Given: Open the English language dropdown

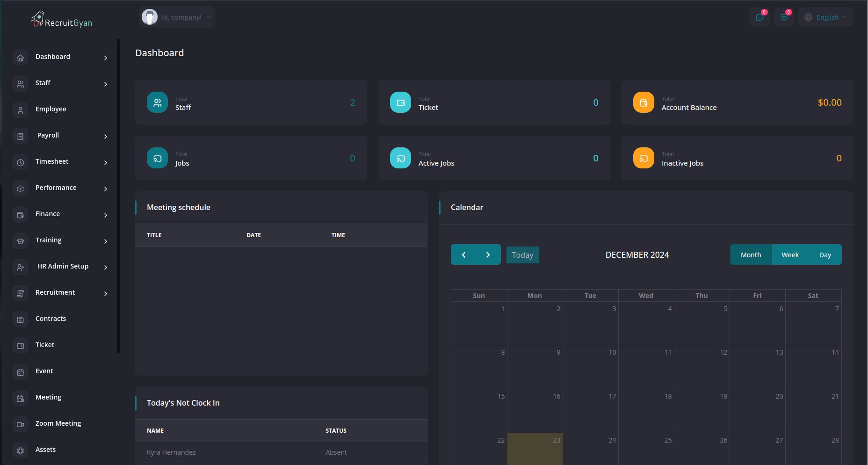Looking at the screenshot, I should tap(826, 17).
